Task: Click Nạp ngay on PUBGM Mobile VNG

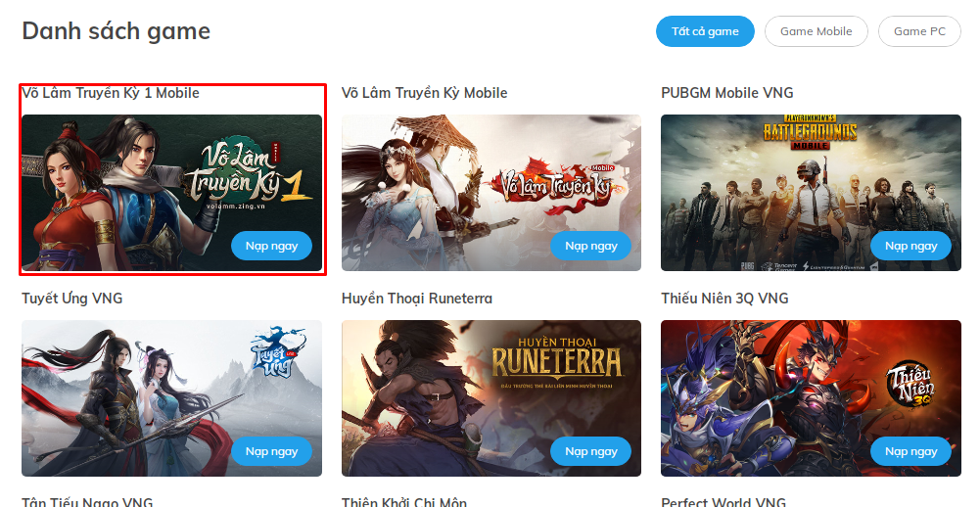Action: [x=910, y=246]
